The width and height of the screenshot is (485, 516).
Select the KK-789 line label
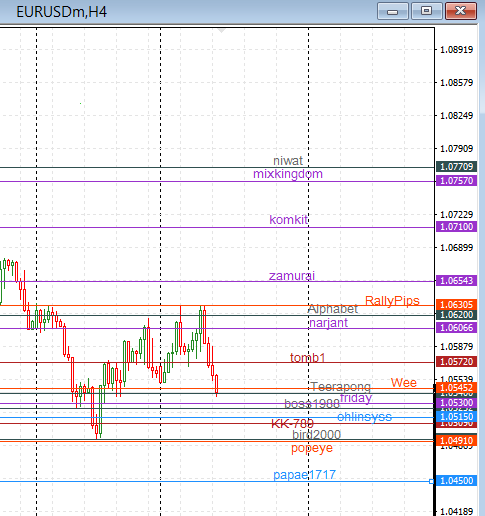click(292, 424)
